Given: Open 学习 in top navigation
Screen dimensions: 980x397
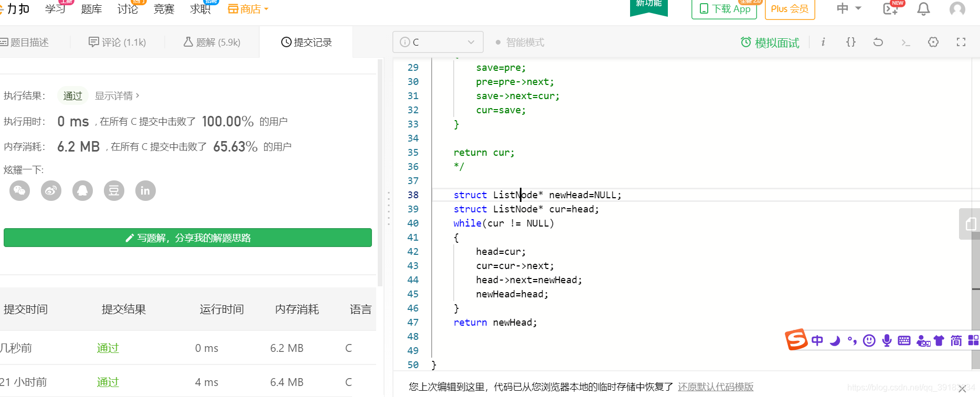Looking at the screenshot, I should pyautogui.click(x=55, y=9).
